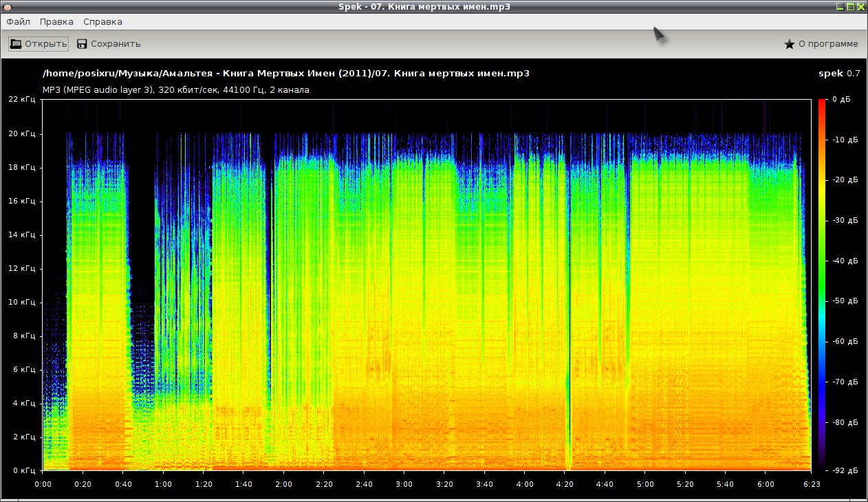Save the spectrogram using Сохранить

(x=109, y=44)
